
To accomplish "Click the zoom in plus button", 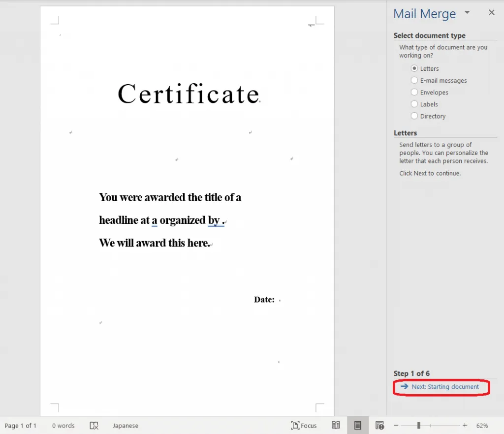I will [x=465, y=426].
